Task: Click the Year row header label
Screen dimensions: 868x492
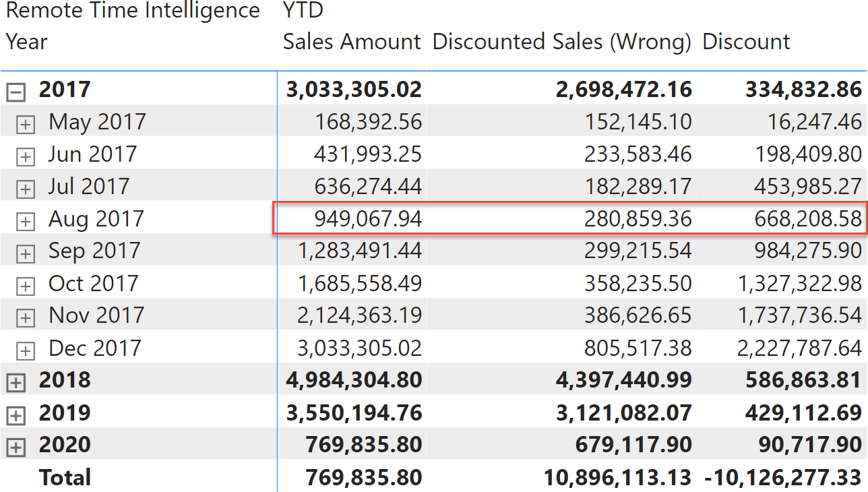Action: [x=27, y=42]
